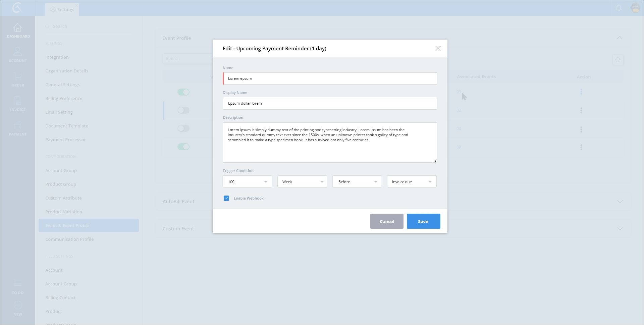Open the Week unit dropdown

(302, 182)
